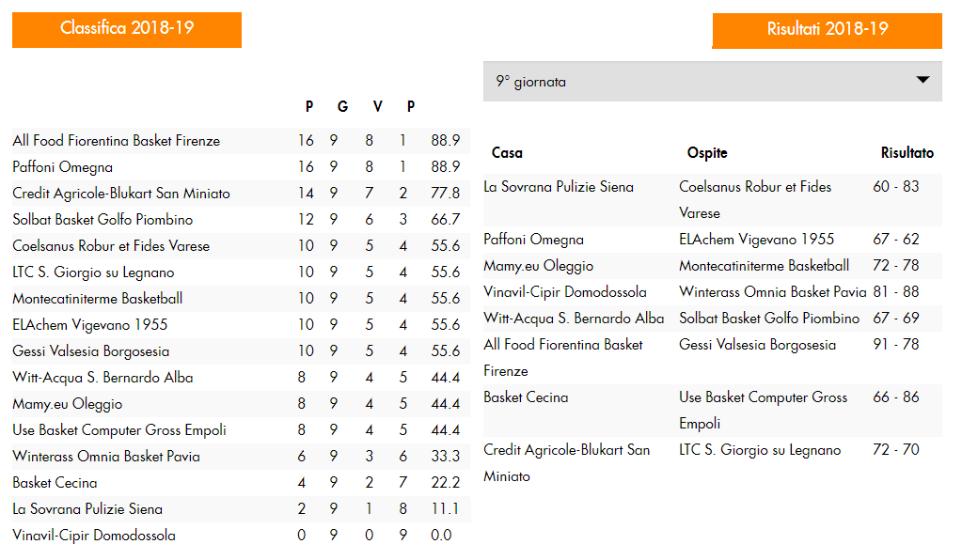Select All Food Fiorentina Basket Firenze in standings
Screen dimensions: 962x560
[241, 140]
